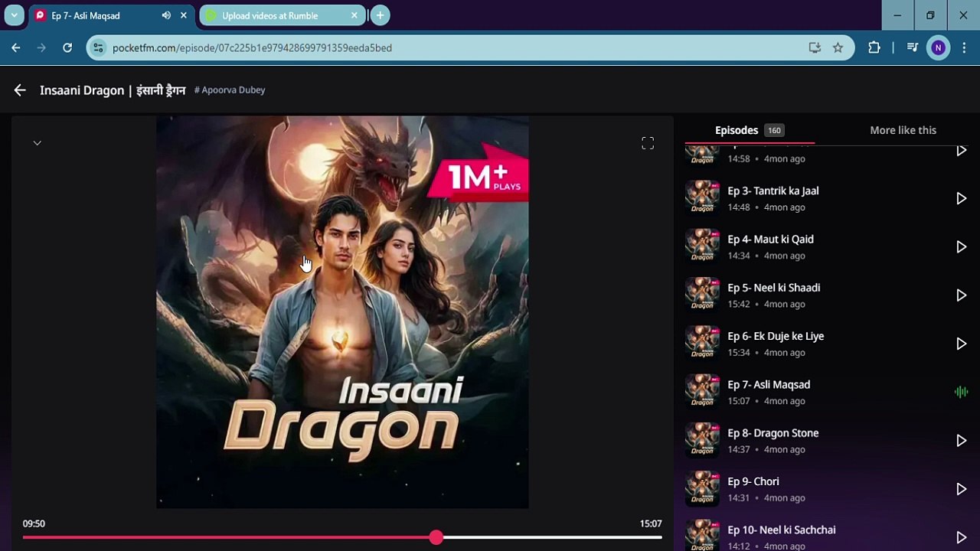Go forward with the browser forward button

coord(41,47)
